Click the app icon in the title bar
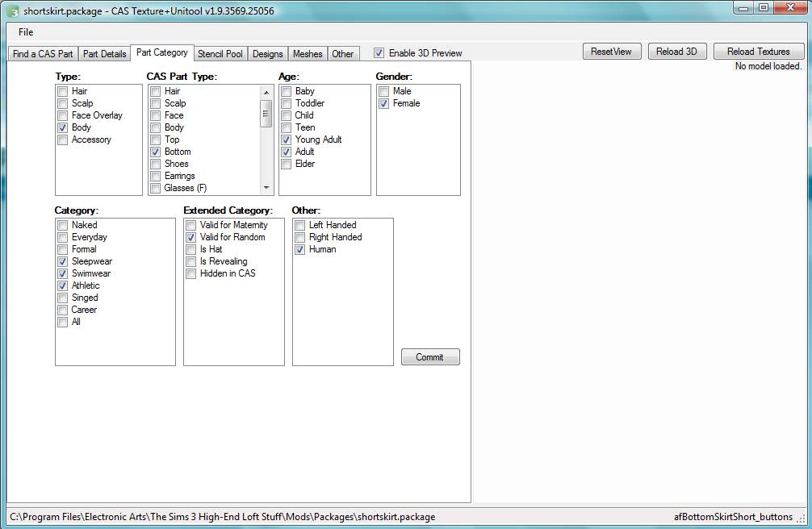812x529 pixels. pyautogui.click(x=13, y=10)
